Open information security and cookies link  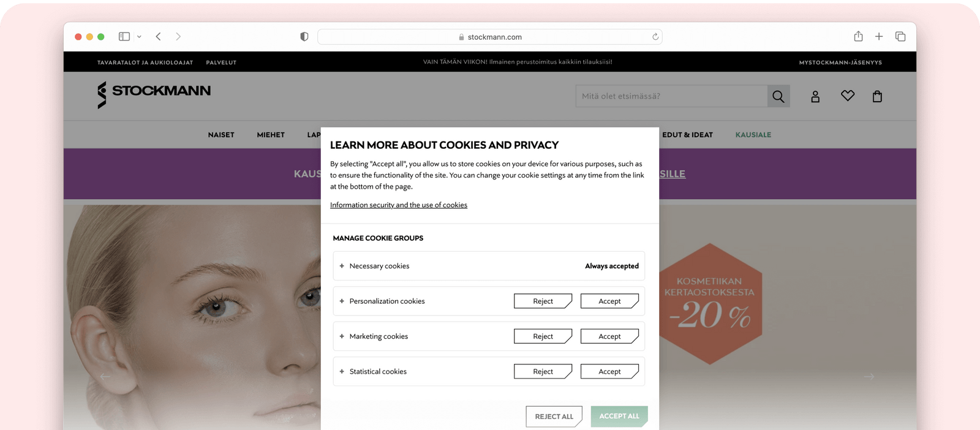[x=399, y=205]
